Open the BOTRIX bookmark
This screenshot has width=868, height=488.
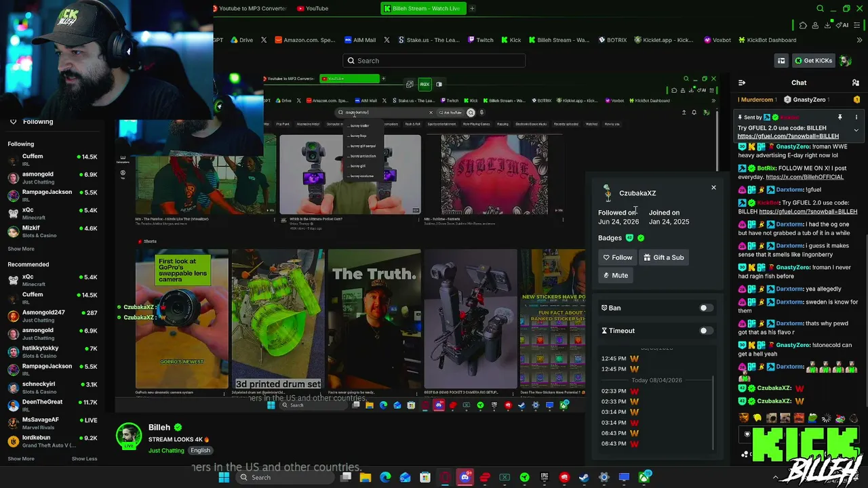click(612, 40)
